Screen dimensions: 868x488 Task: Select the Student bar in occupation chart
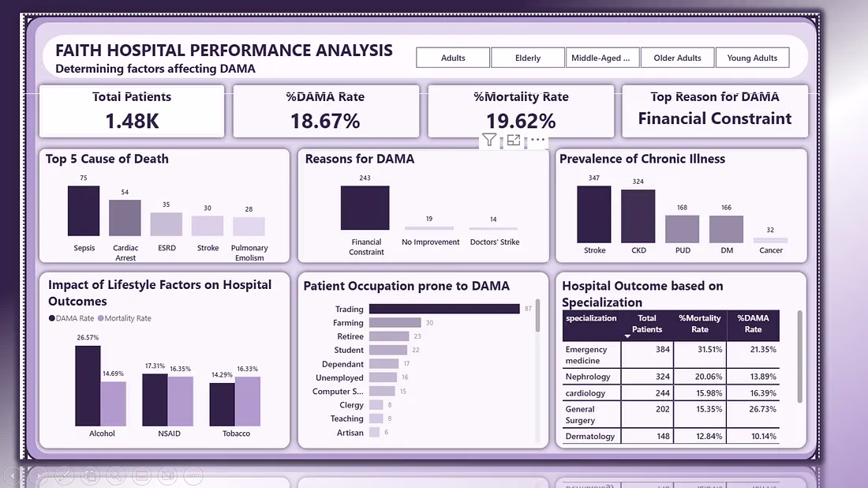388,350
